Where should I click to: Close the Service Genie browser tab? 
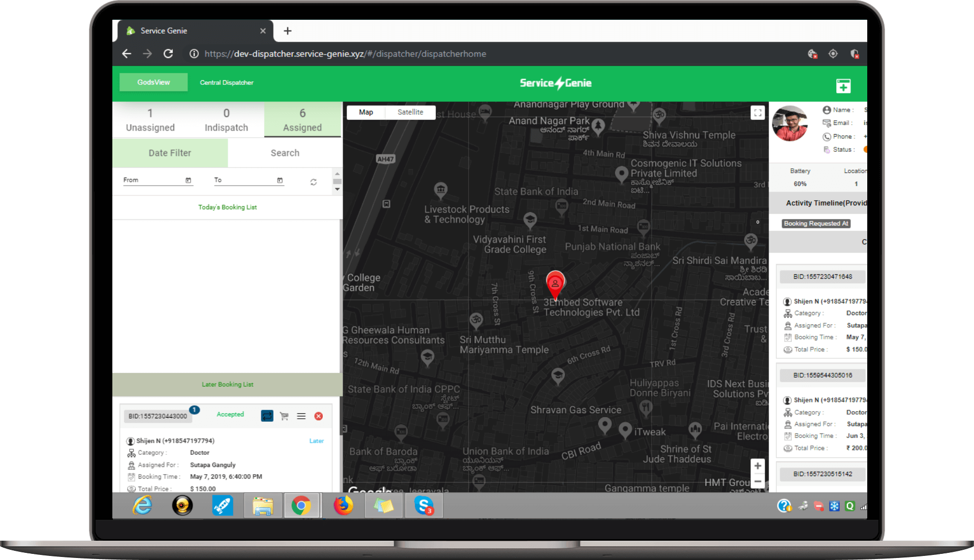click(x=263, y=31)
